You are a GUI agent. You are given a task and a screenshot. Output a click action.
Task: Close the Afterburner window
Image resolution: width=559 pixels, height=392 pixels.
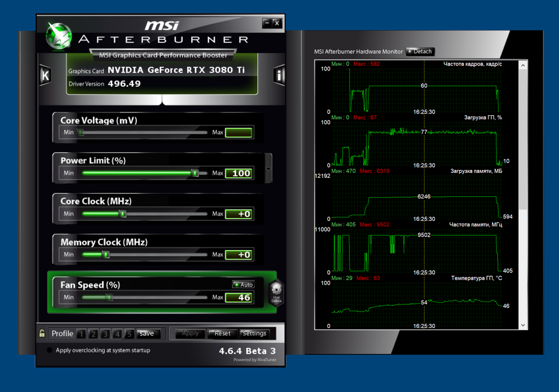click(x=277, y=23)
